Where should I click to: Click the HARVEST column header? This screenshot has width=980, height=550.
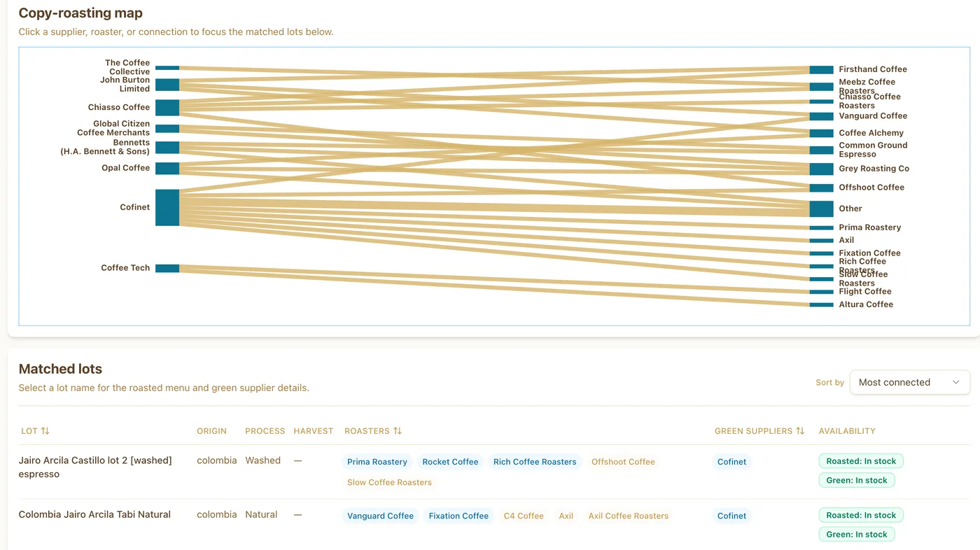click(314, 431)
